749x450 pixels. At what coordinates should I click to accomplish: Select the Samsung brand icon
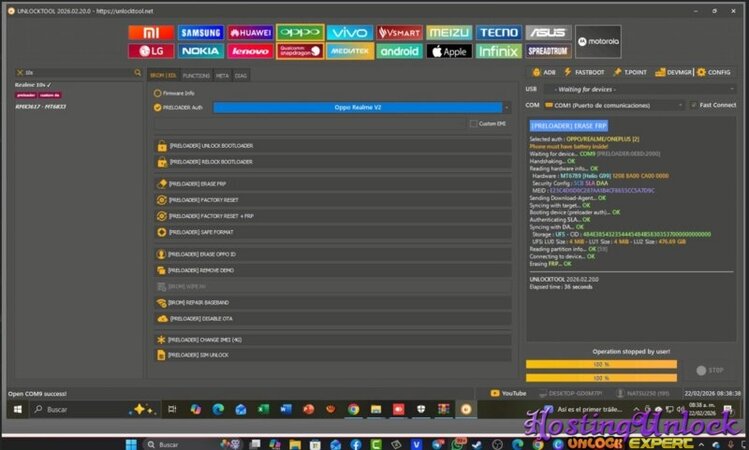point(202,33)
